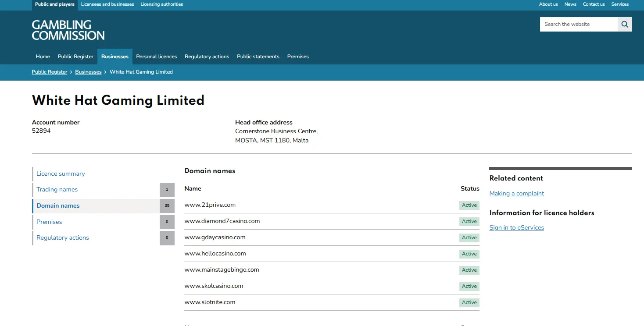Open the News link in header
This screenshot has width=644, height=326.
click(570, 4)
